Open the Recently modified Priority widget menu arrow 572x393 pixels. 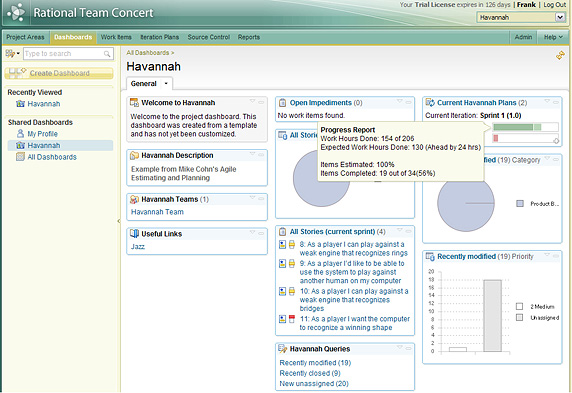(x=547, y=255)
